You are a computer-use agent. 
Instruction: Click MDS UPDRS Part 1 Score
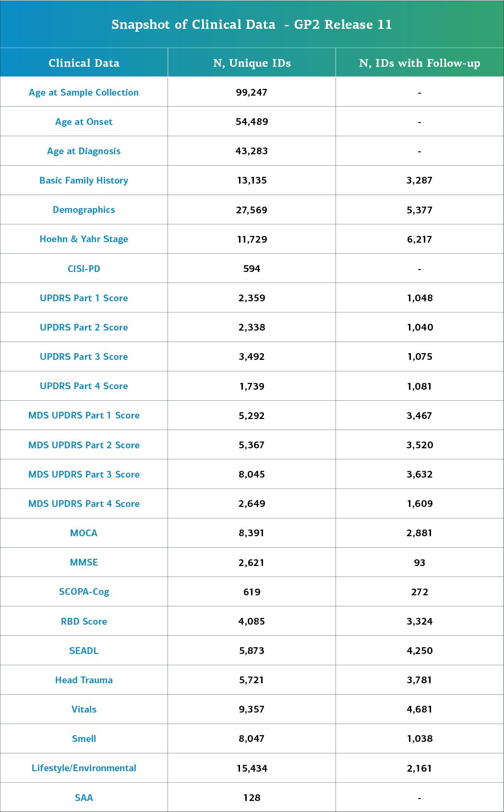(x=84, y=415)
